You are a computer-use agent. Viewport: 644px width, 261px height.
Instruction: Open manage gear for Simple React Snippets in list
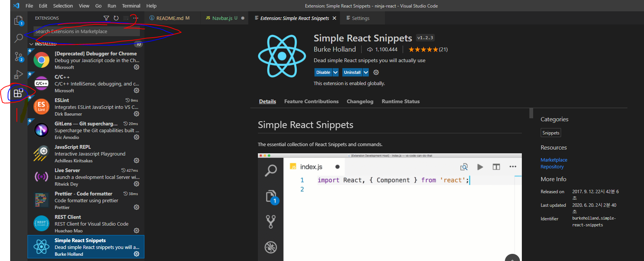pyautogui.click(x=136, y=254)
